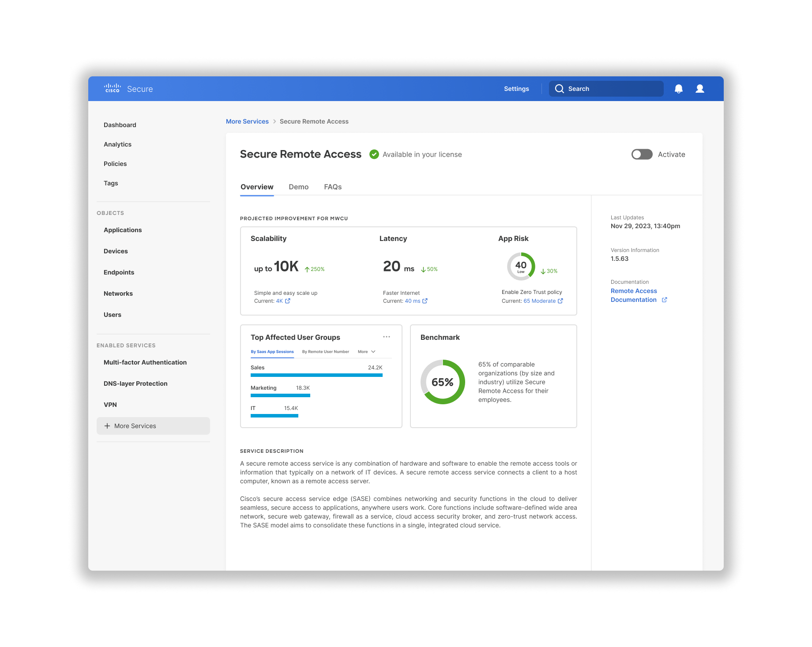Image resolution: width=812 pixels, height=647 pixels.
Task: Click the IT 15.4K bar
Action: (x=274, y=416)
